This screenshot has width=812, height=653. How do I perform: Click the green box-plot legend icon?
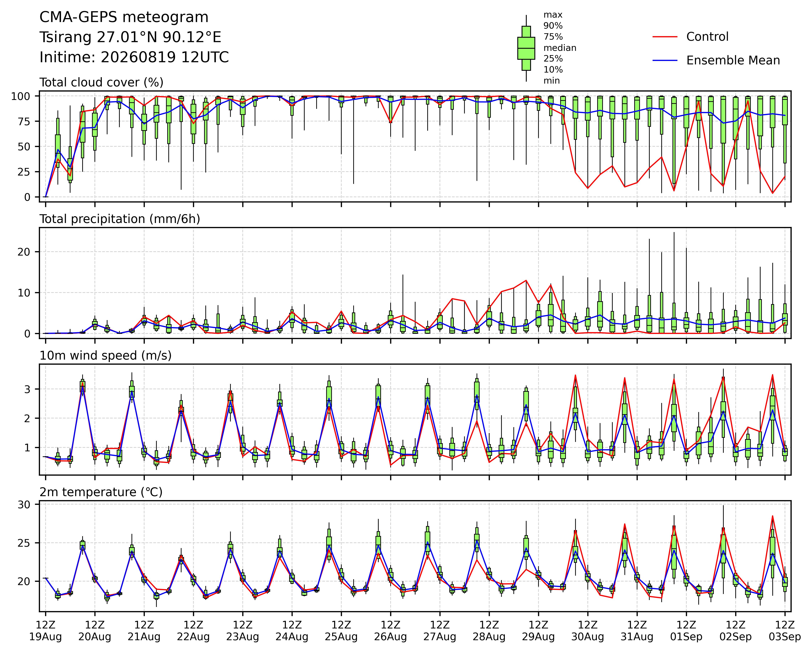coord(526,48)
